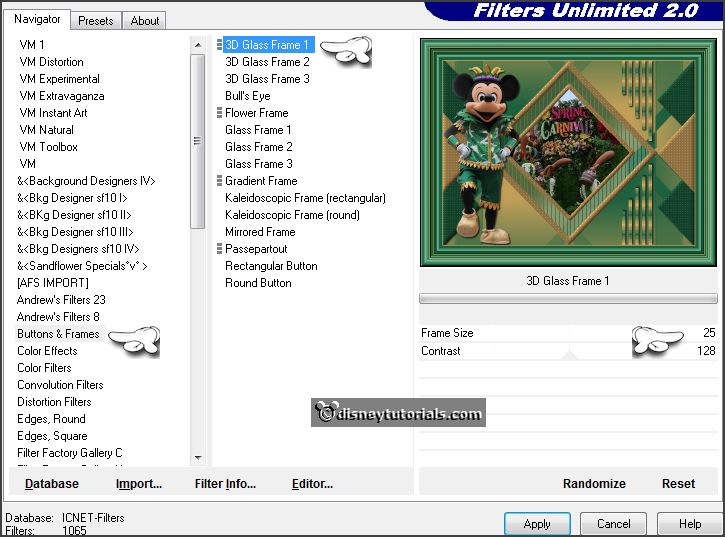
Task: Open the Presets tab
Action: point(96,21)
